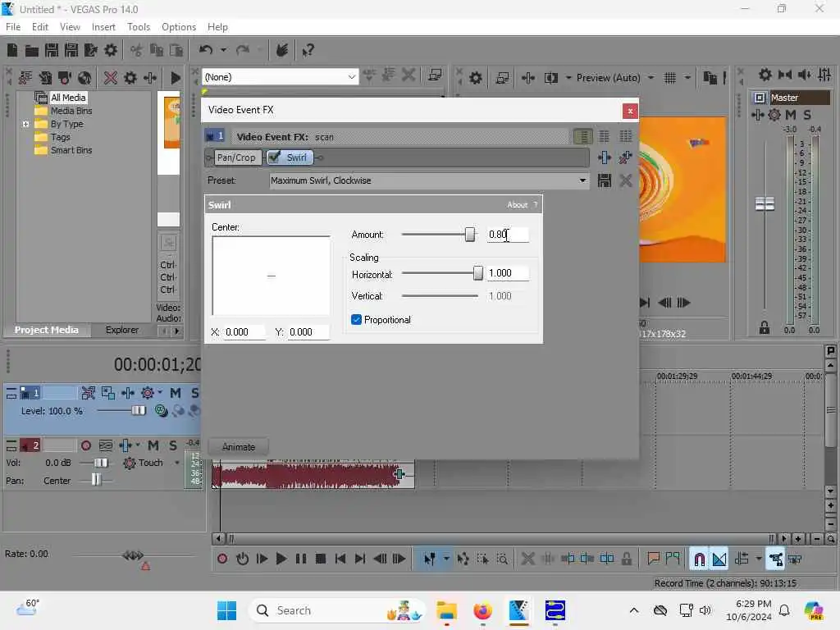This screenshot has width=840, height=630.
Task: Remove selected media with red X icon
Action: click(x=111, y=78)
